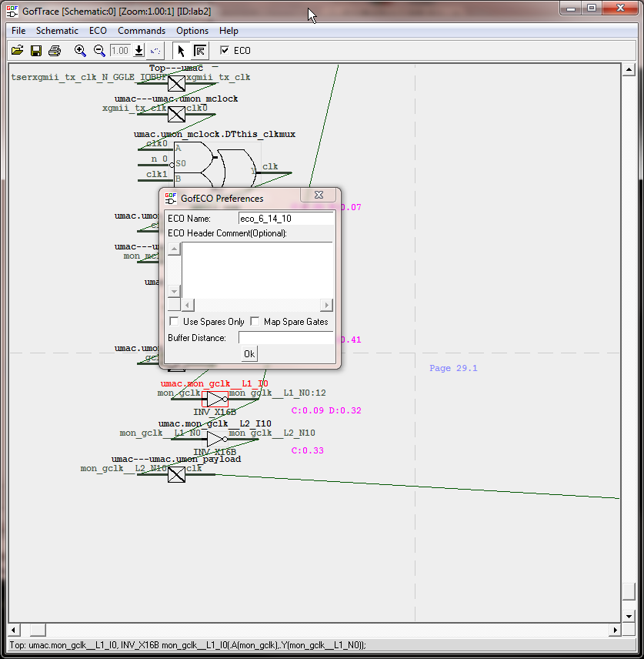Screen dimensions: 644x659
Task: Click the open folder toolbar icon
Action: click(x=17, y=51)
